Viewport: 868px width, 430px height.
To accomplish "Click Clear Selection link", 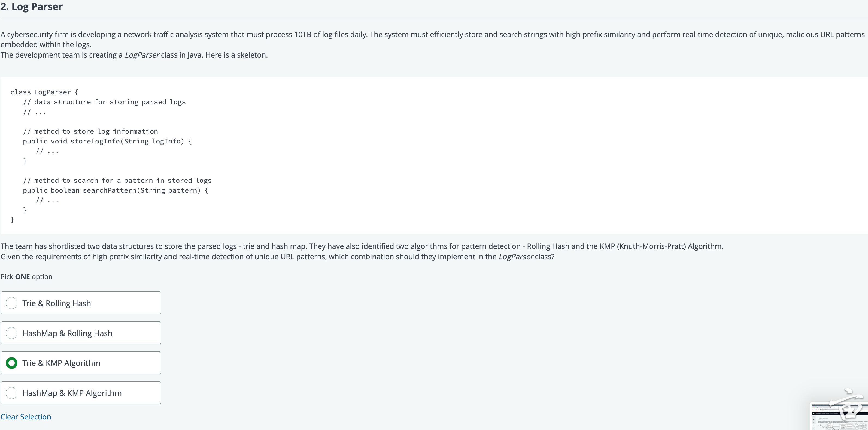I will click(x=26, y=417).
